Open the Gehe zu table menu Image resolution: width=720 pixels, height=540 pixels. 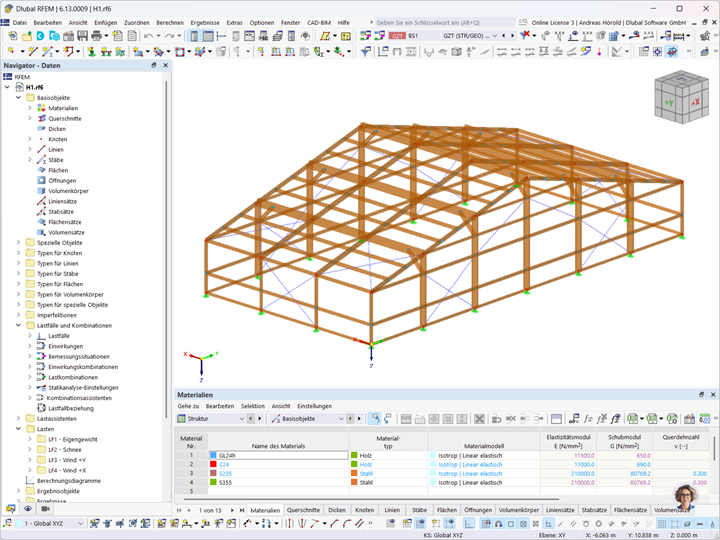188,406
